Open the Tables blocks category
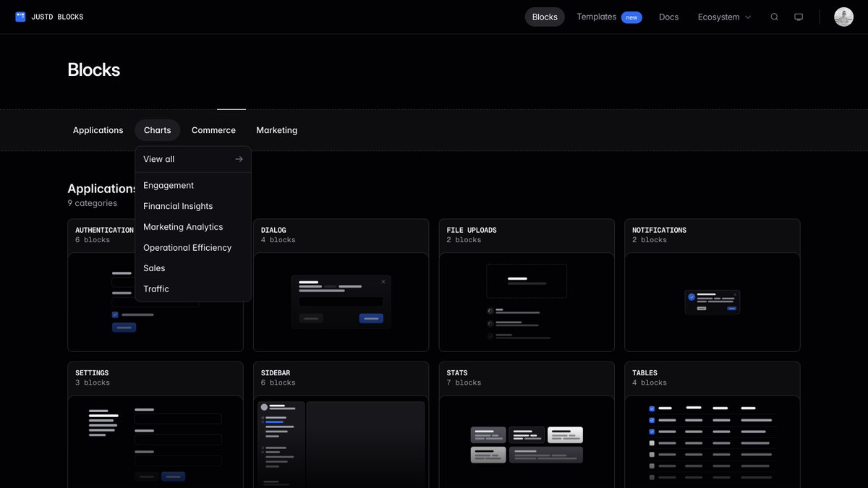This screenshot has width=868, height=488. coord(712,427)
